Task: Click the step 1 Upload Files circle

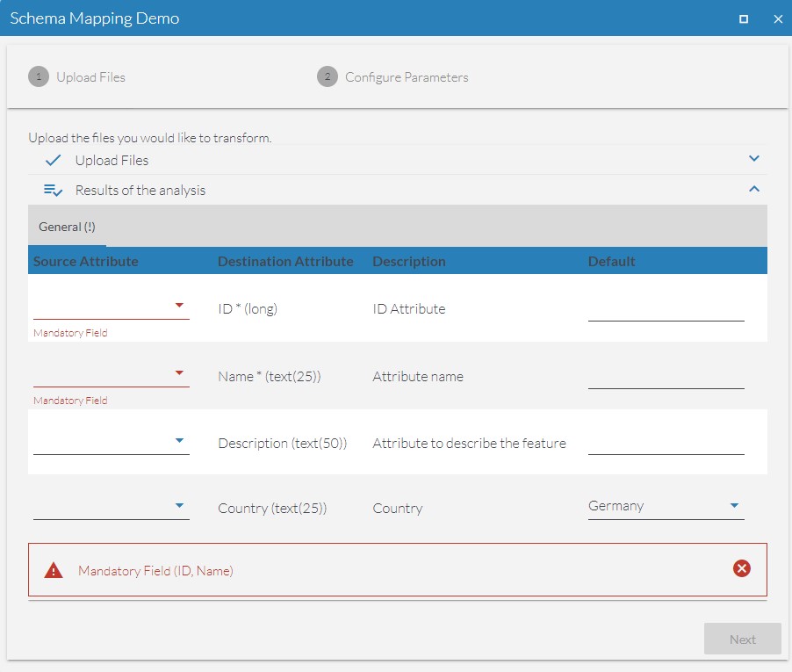Action: (x=38, y=77)
